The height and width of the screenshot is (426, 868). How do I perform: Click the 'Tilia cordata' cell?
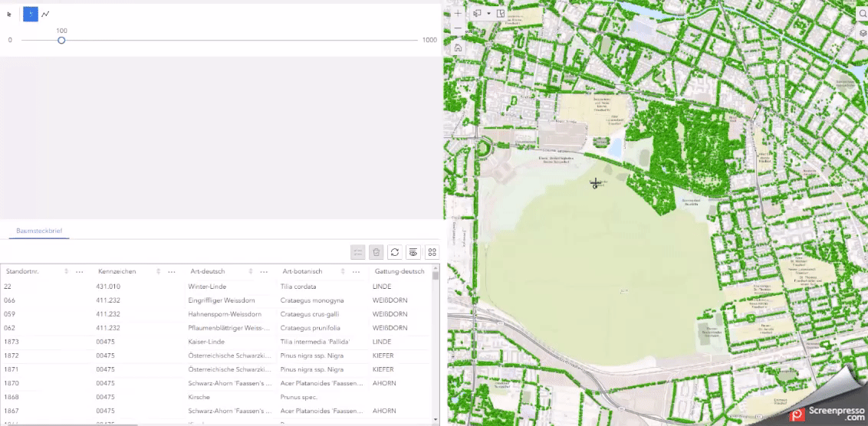click(x=298, y=287)
